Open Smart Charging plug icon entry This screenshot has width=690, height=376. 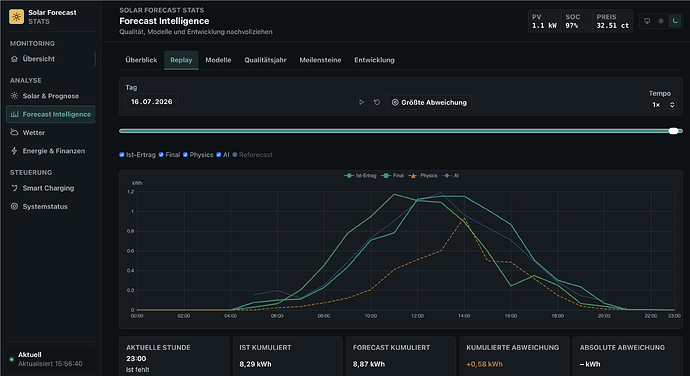(14, 188)
